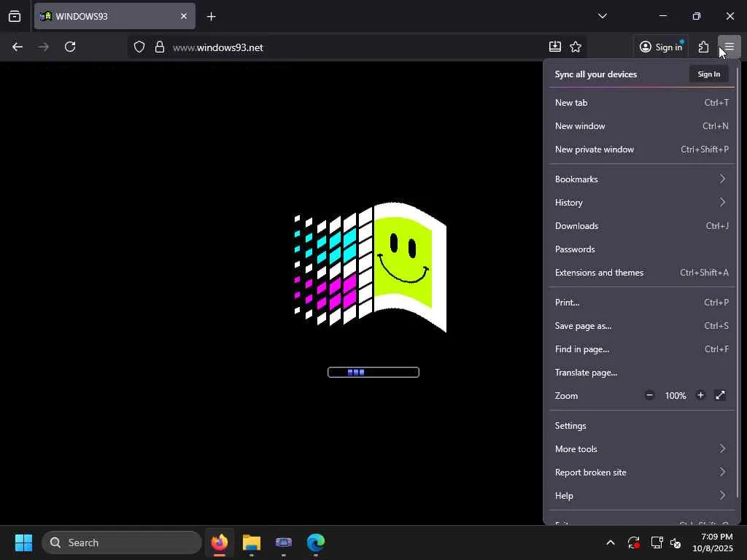Select Save page as... item

pos(642,326)
